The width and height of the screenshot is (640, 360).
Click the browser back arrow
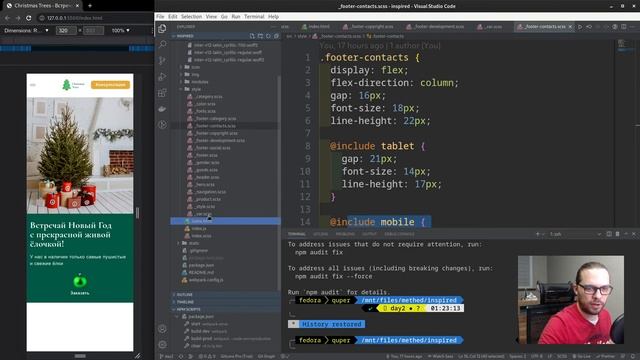tap(7, 18)
